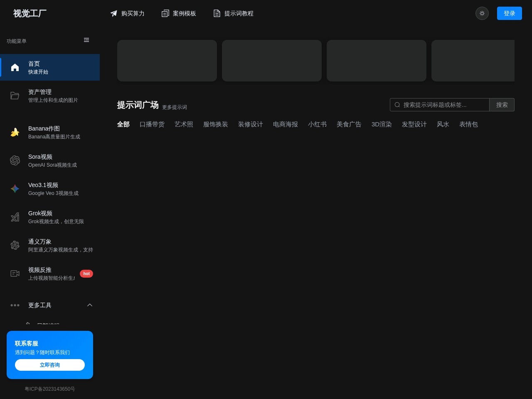The height and width of the screenshot is (399, 532).
Task: Open Sora视频 via the OpenAI icon
Action: point(15,160)
